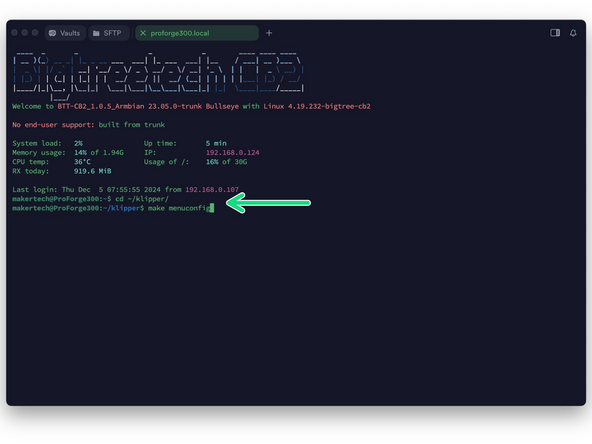Switch to the proforge300.local tab

pyautogui.click(x=197, y=33)
